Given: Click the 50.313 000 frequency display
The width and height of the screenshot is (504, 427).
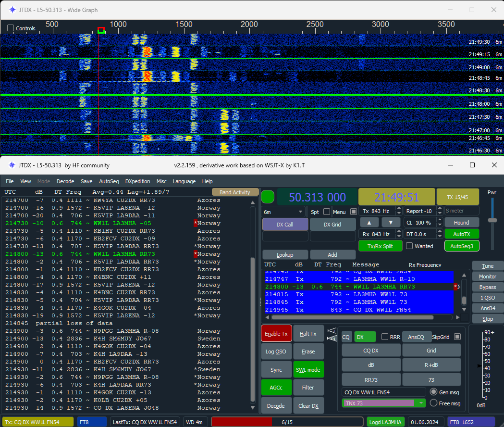Looking at the screenshot, I should click(x=317, y=197).
